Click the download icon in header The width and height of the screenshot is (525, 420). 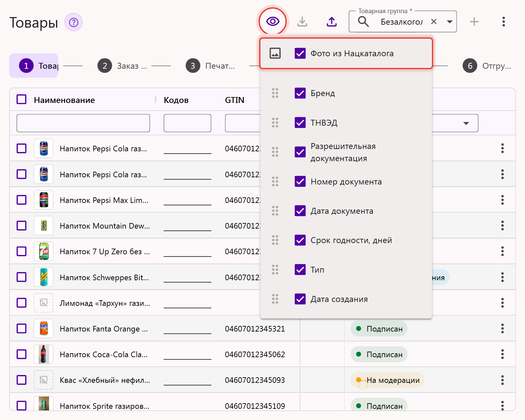pos(302,22)
